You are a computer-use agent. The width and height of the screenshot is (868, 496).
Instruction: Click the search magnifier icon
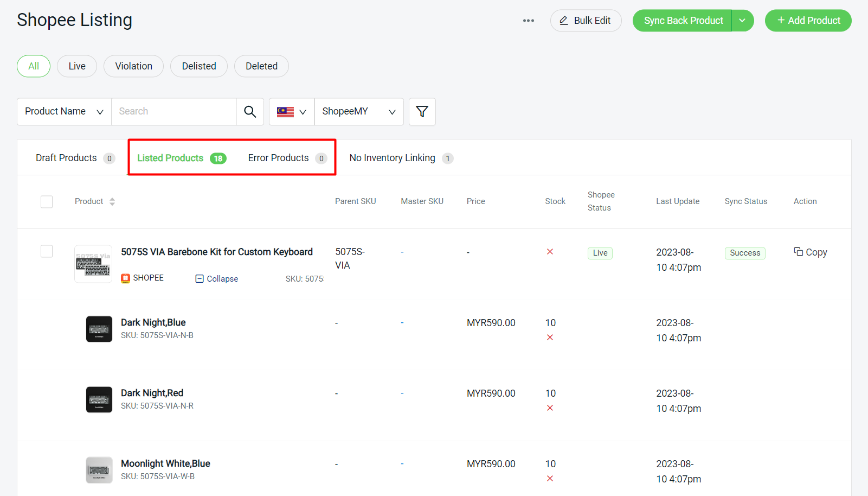250,112
